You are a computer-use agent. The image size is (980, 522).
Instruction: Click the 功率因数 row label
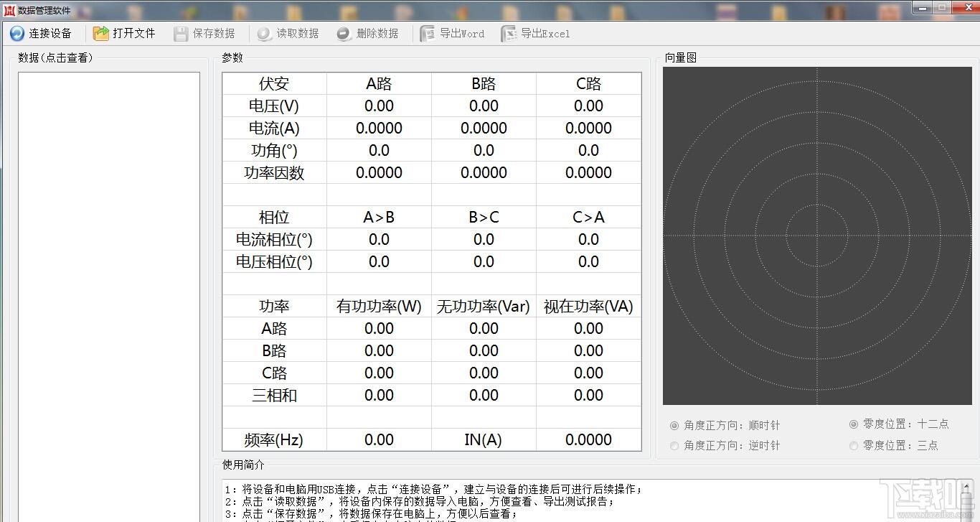tap(275, 172)
